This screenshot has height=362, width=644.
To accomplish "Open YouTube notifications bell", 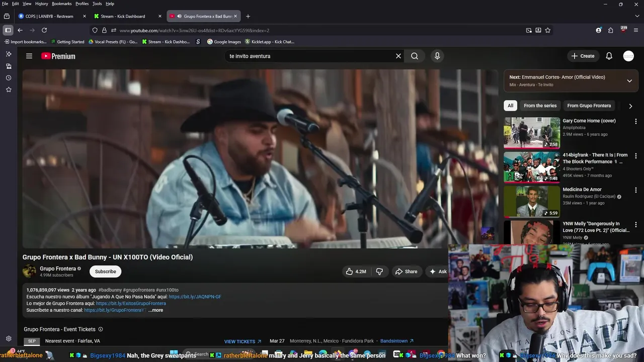I will pyautogui.click(x=609, y=56).
